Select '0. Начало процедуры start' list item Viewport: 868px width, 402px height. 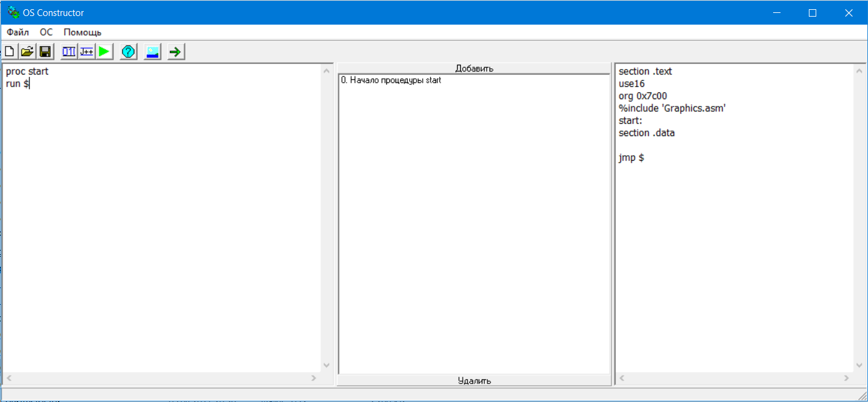391,80
